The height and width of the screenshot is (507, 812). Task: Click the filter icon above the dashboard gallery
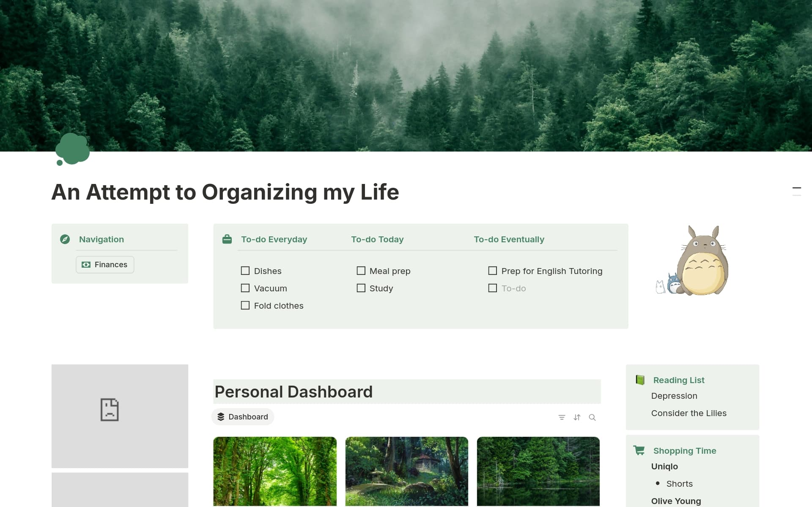coord(561,417)
